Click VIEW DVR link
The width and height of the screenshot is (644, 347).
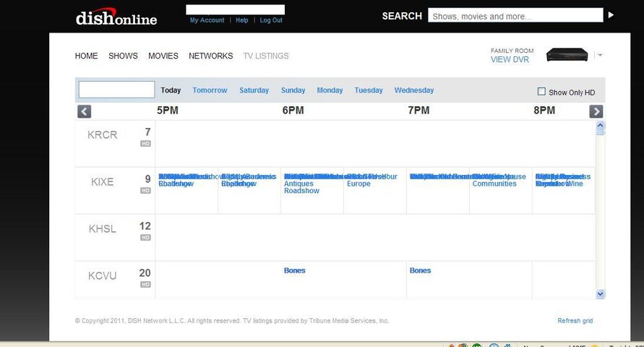(510, 59)
